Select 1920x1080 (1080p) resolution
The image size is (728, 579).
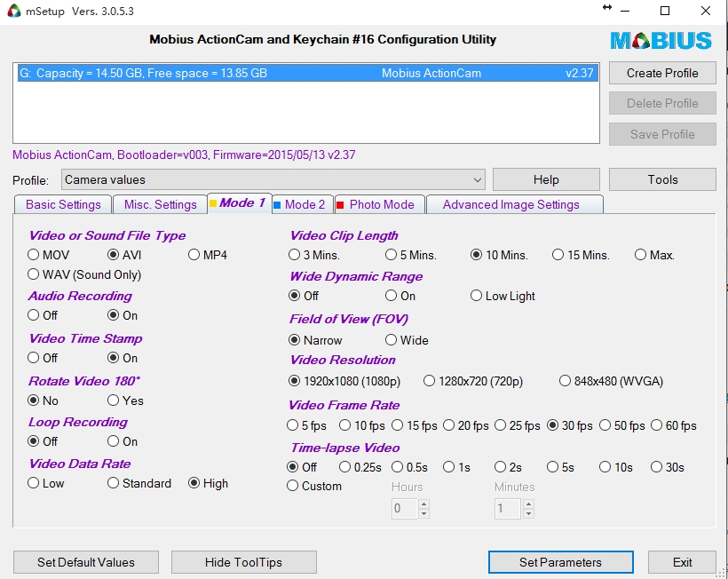coord(344,381)
